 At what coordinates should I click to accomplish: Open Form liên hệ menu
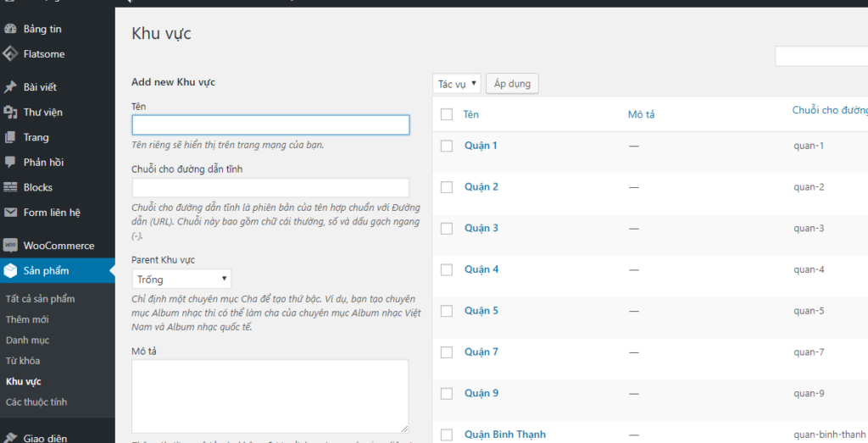52,213
